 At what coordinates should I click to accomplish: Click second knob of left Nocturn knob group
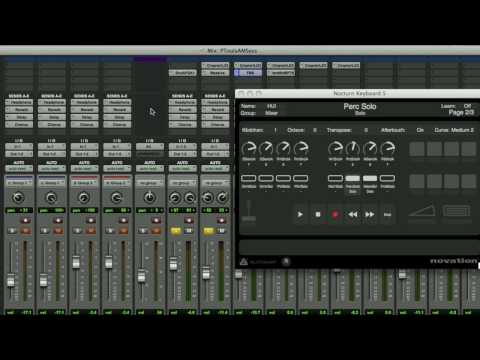[266, 148]
